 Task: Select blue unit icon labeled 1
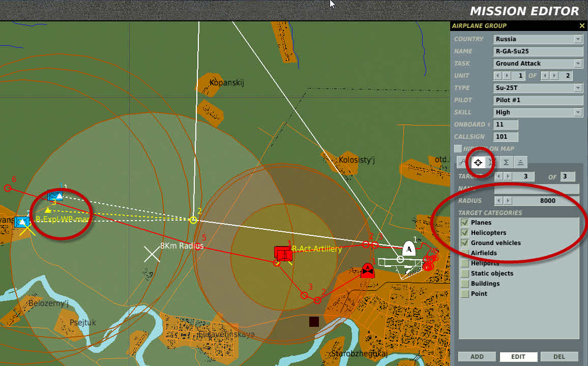tap(55, 196)
